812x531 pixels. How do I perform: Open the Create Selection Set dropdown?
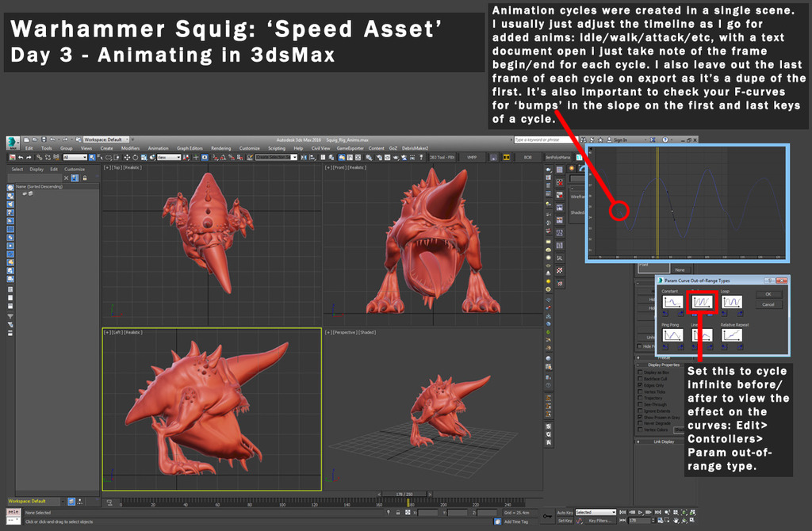[276, 158]
